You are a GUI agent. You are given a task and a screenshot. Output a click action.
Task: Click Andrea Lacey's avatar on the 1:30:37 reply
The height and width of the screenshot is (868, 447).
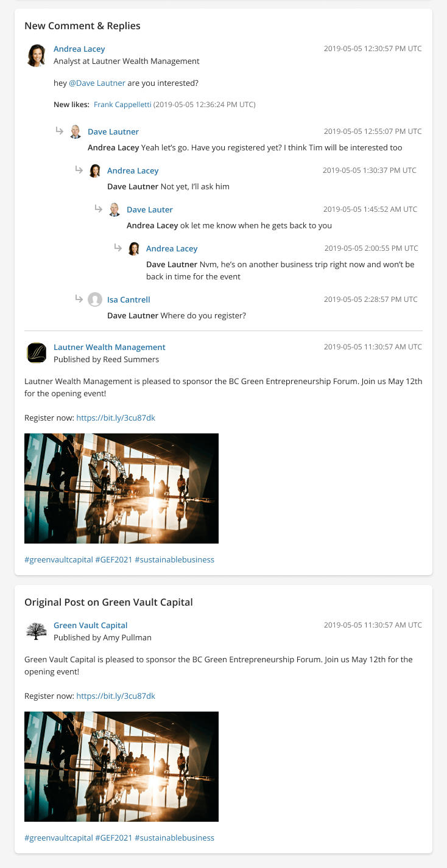pos(95,170)
